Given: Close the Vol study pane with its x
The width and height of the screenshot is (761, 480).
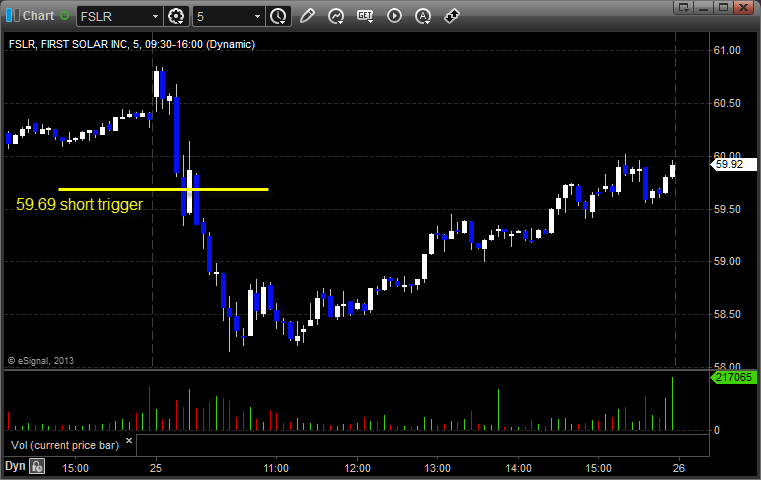Looking at the screenshot, I should 129,441.
